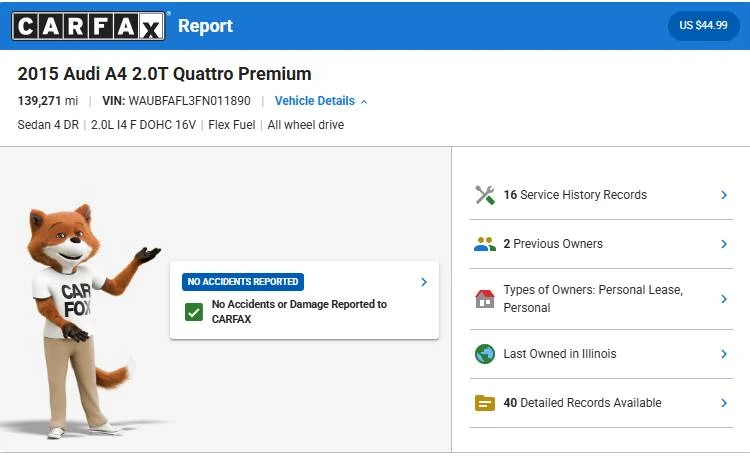Click the US $44.99 price button
The image size is (750, 456).
[704, 25]
